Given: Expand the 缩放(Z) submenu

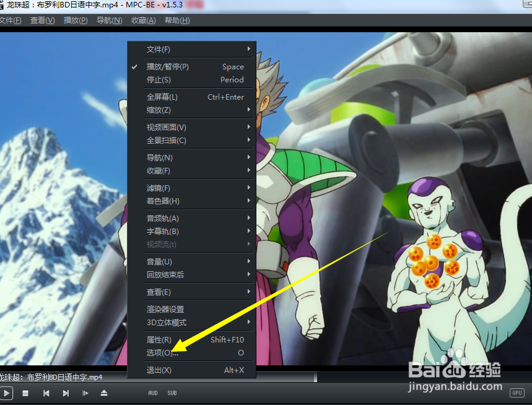Looking at the screenshot, I should click(x=192, y=110).
